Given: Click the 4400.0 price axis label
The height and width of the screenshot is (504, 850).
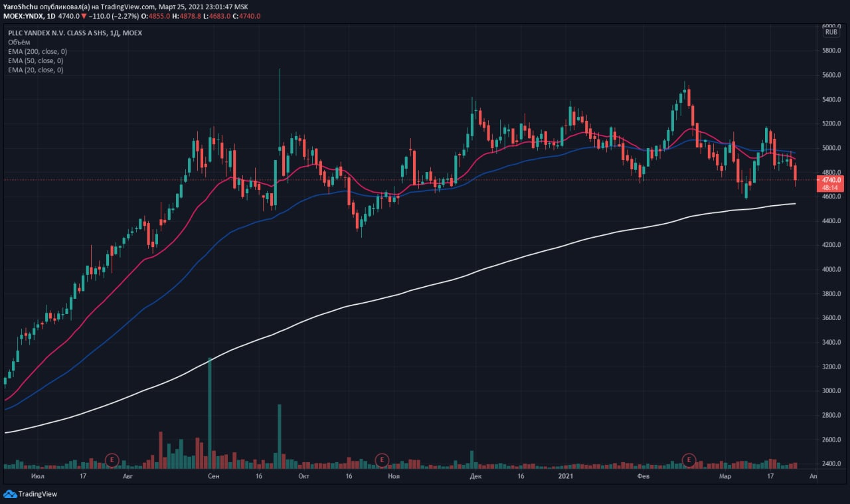Looking at the screenshot, I should pyautogui.click(x=831, y=220).
